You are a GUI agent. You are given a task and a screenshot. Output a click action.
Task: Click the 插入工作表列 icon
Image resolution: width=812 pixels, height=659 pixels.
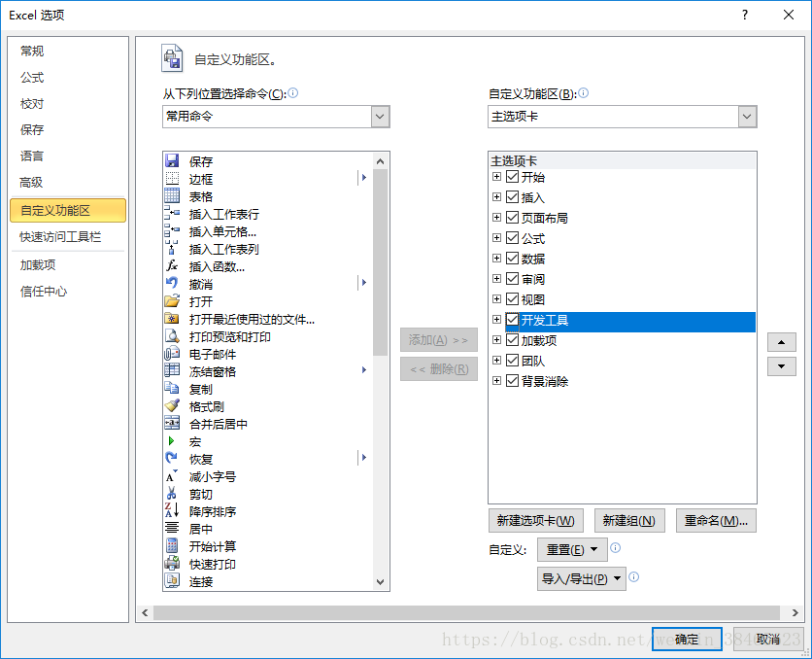point(172,248)
